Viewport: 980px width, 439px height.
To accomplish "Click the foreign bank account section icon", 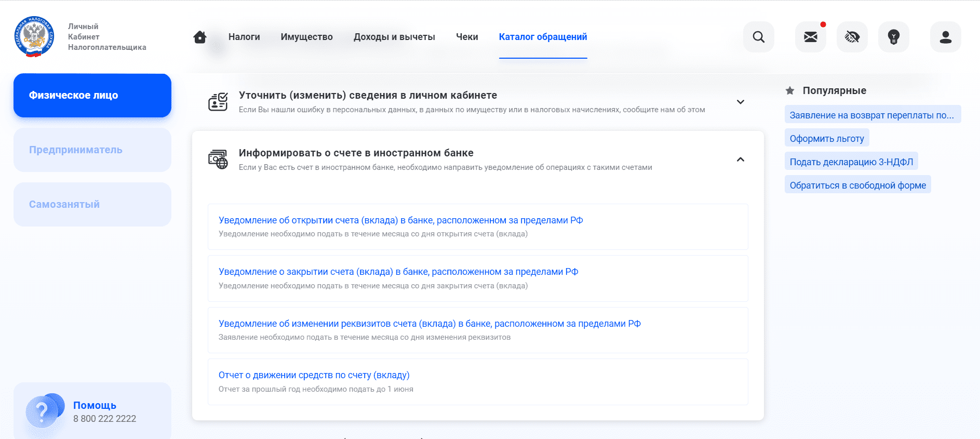I will (x=218, y=159).
